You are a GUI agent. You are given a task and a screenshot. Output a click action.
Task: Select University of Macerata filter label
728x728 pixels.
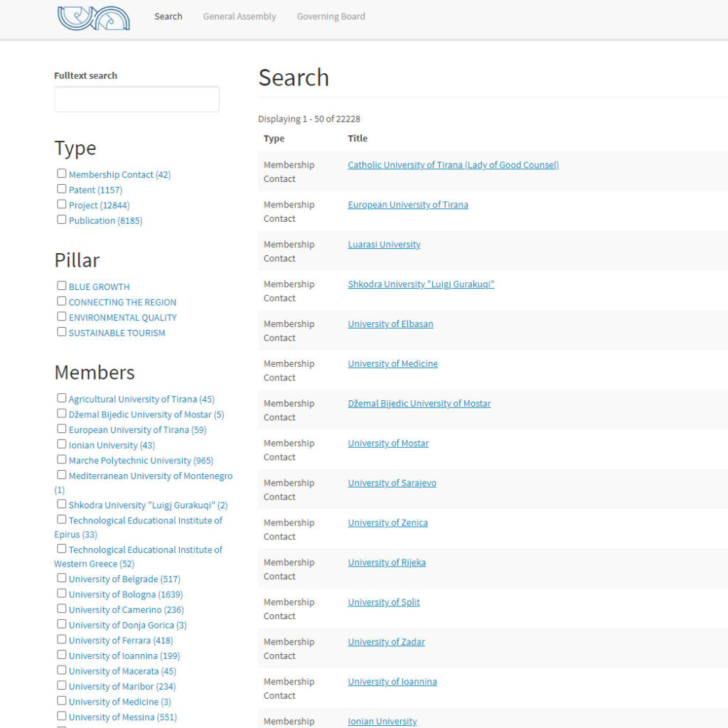[x=122, y=671]
